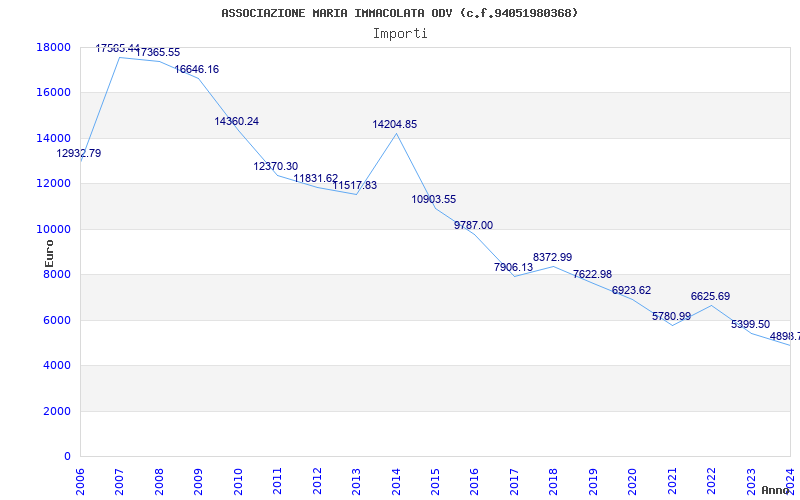
Task: Select the 10000 y-axis tick label
Action: pyautogui.click(x=54, y=229)
